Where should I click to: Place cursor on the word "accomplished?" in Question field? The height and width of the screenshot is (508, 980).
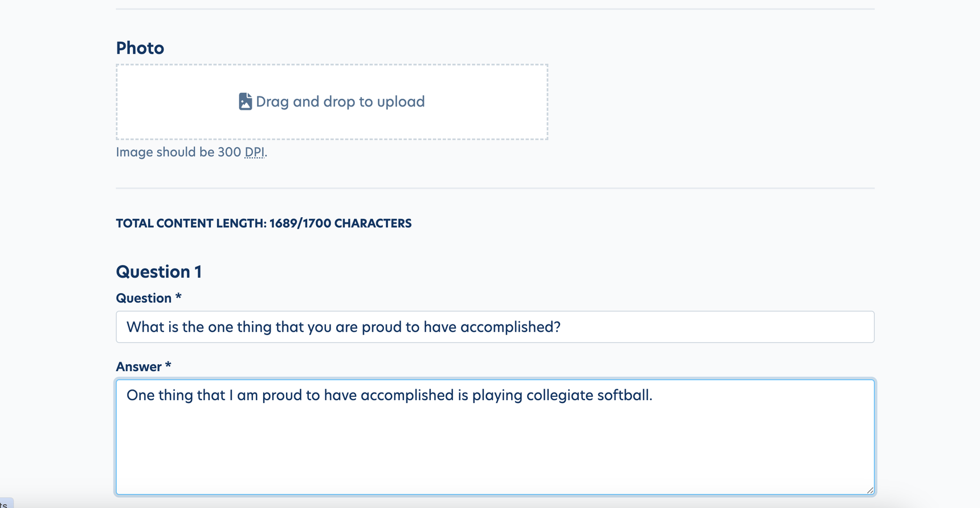tap(511, 327)
